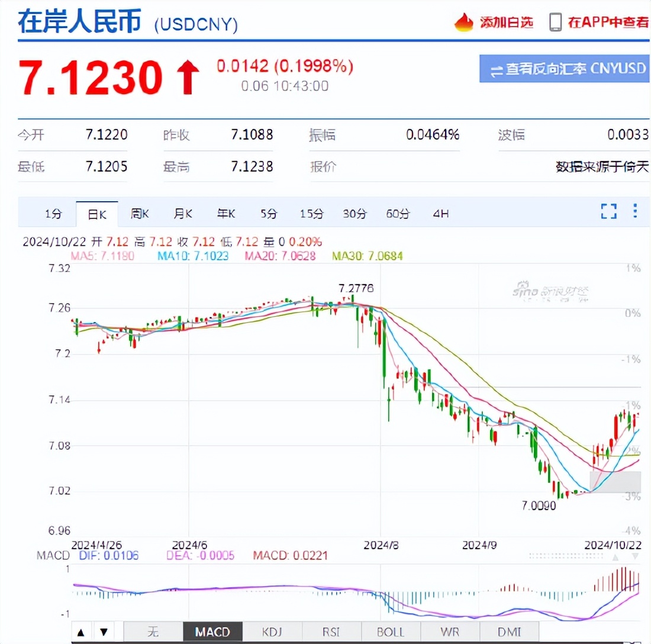The image size is (651, 644).
Task: Click 在APP中查看 link
Action: [x=608, y=22]
